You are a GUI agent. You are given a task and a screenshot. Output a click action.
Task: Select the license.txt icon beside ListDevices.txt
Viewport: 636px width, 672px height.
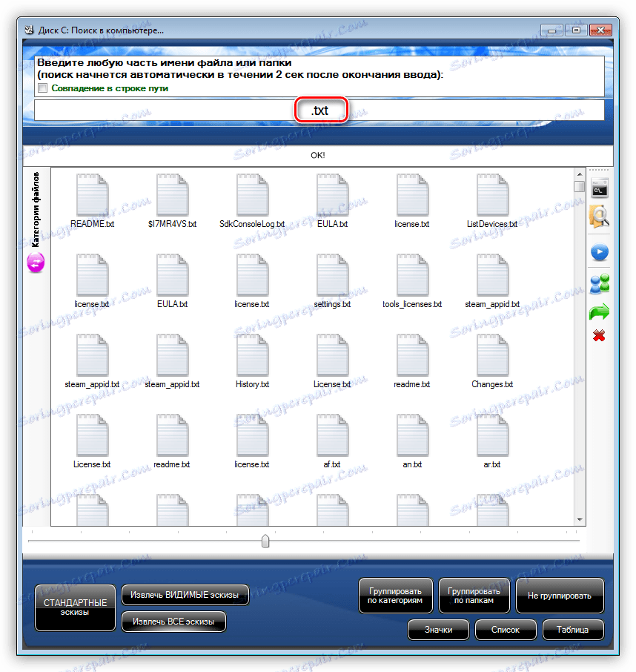[x=412, y=195]
